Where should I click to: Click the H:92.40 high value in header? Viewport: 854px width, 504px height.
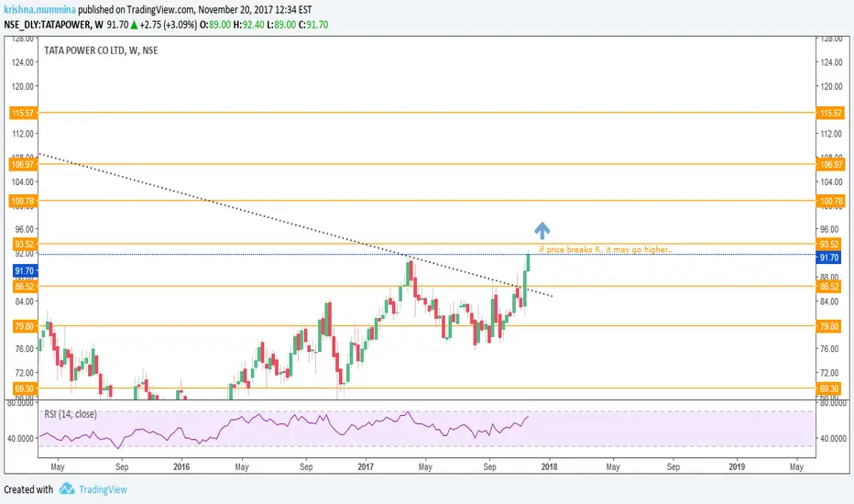pyautogui.click(x=249, y=25)
